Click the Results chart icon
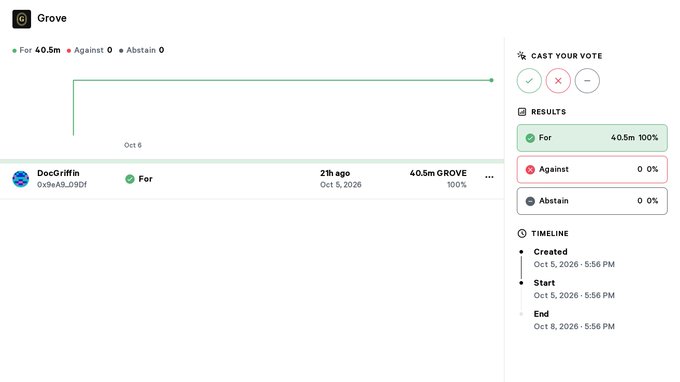The width and height of the screenshot is (680, 382). click(x=522, y=112)
